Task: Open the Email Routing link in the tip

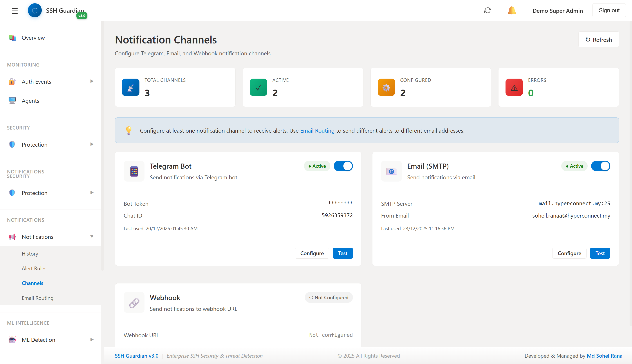Action: pyautogui.click(x=317, y=130)
